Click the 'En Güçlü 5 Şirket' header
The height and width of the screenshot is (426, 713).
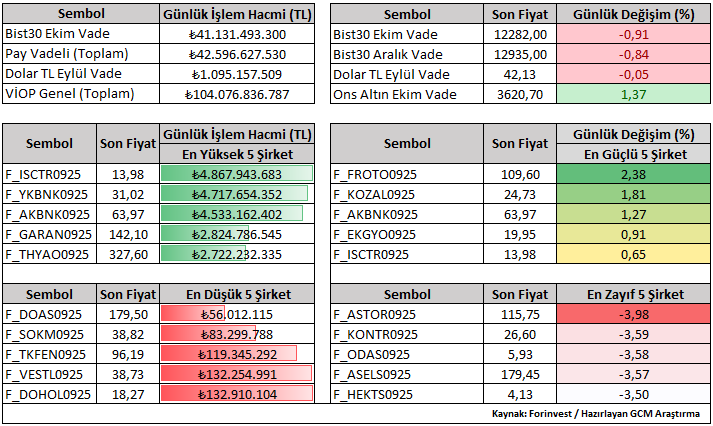(635, 154)
